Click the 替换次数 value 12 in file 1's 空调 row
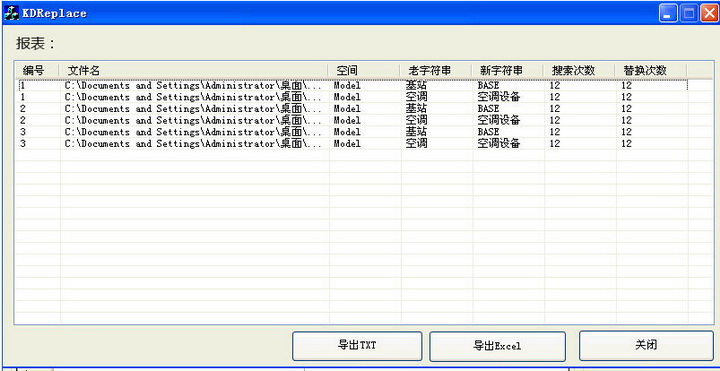The height and width of the screenshot is (371, 720). (x=626, y=97)
